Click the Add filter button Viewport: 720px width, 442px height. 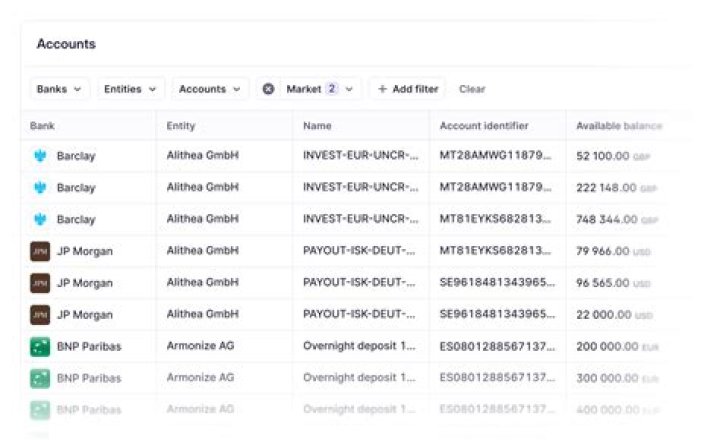(408, 89)
